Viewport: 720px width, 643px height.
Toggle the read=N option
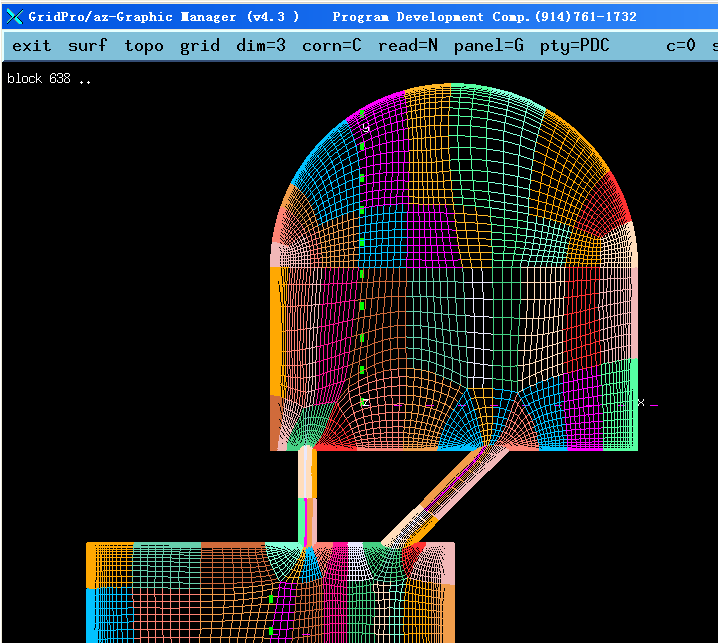point(408,46)
